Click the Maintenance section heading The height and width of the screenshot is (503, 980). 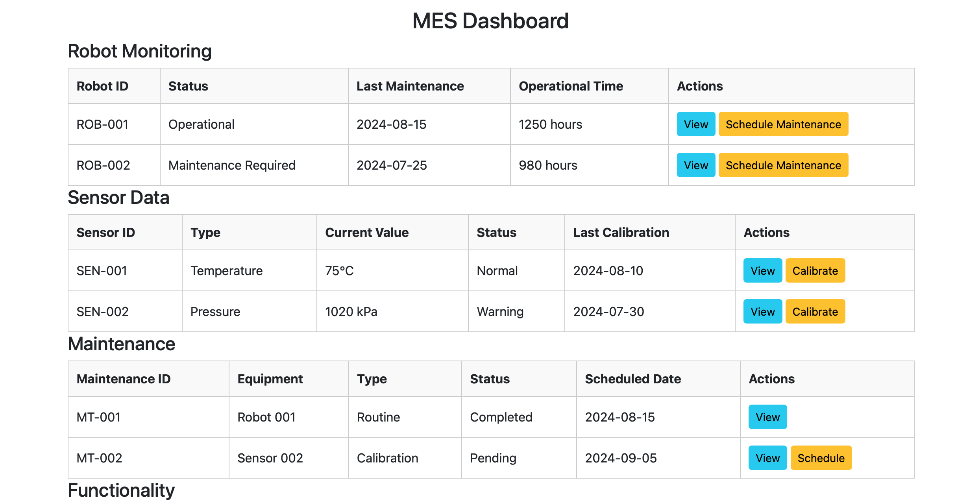[x=121, y=344]
